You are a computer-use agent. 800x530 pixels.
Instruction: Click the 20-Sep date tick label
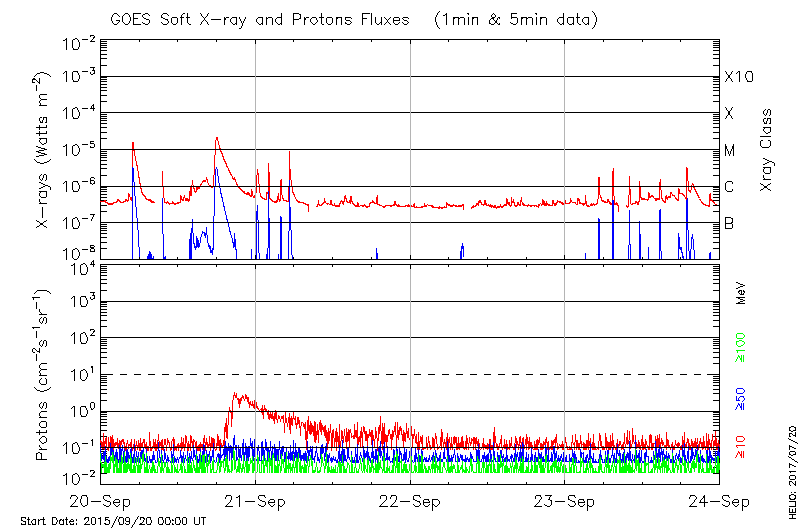click(x=100, y=501)
